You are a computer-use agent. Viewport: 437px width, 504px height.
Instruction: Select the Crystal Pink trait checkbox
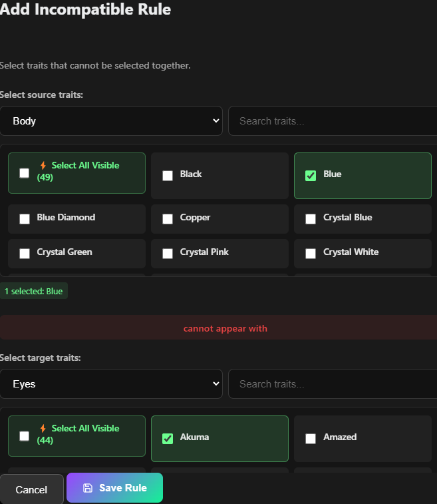pos(168,253)
